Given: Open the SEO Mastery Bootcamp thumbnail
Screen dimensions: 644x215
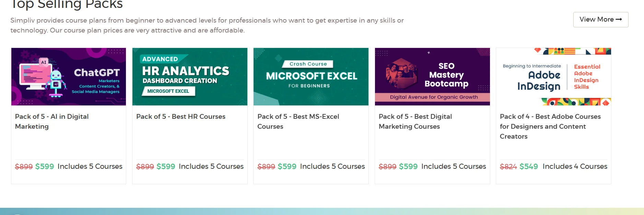Looking at the screenshot, I should click(432, 76).
